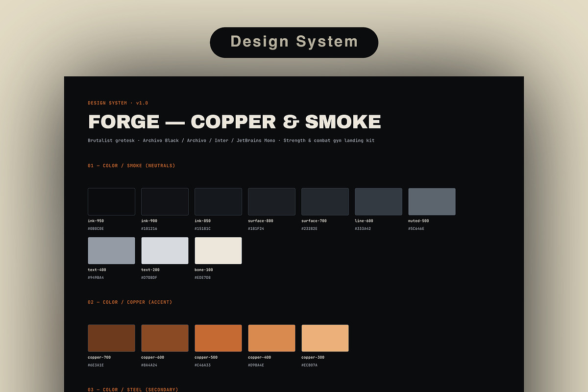Click hex value #6E3A1E
588x392 pixels.
tap(96, 366)
